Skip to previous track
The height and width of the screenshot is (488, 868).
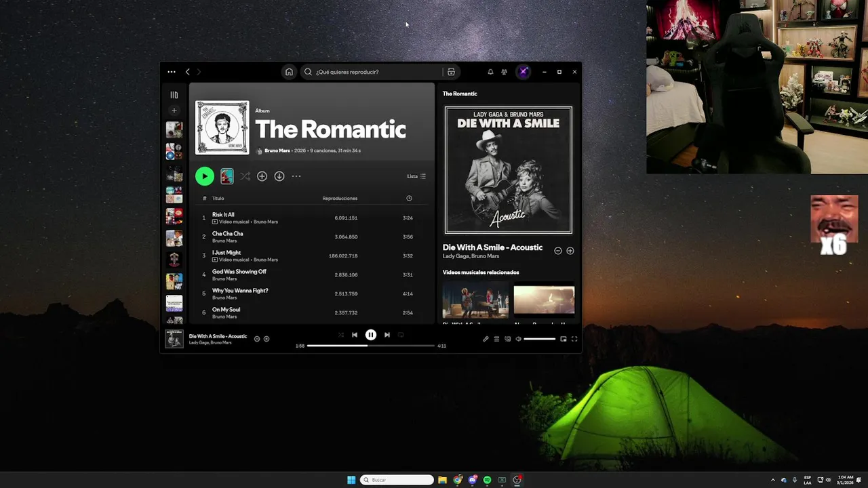[355, 335]
